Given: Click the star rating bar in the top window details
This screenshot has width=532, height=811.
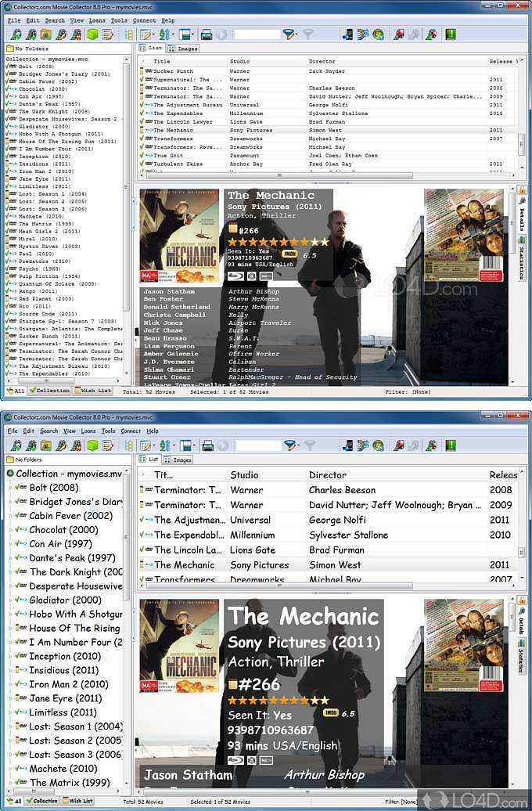Looking at the screenshot, I should click(278, 242).
